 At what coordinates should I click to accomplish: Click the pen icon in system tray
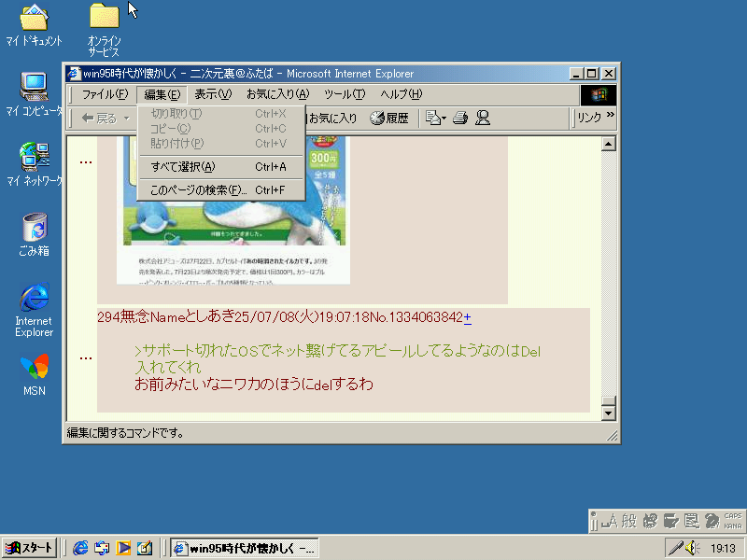pyautogui.click(x=676, y=548)
